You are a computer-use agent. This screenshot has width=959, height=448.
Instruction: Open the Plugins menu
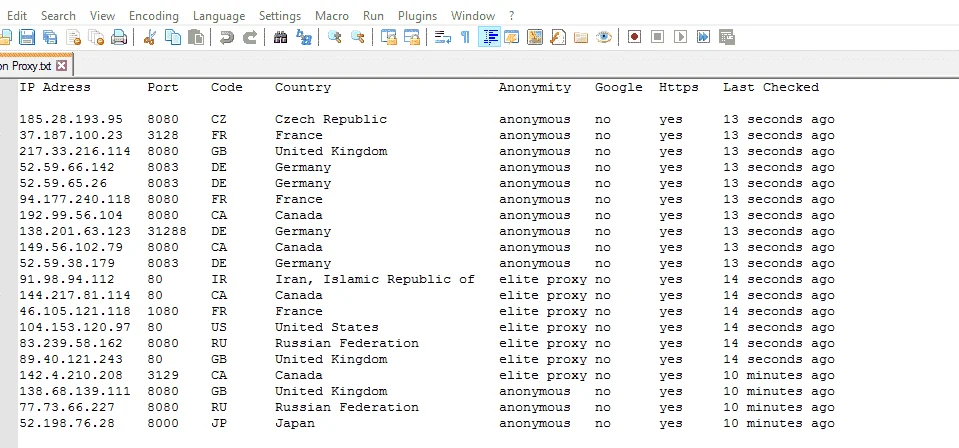click(418, 16)
